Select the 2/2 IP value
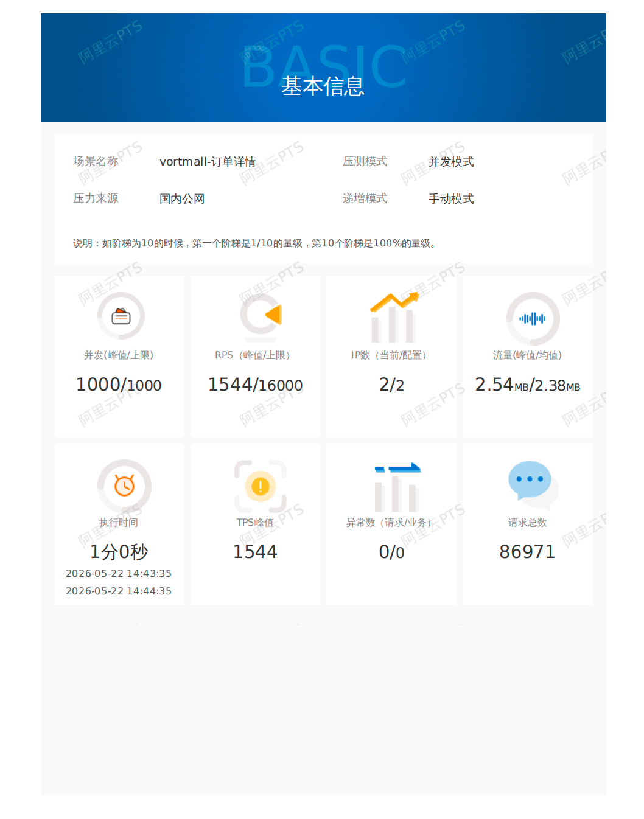 391,385
